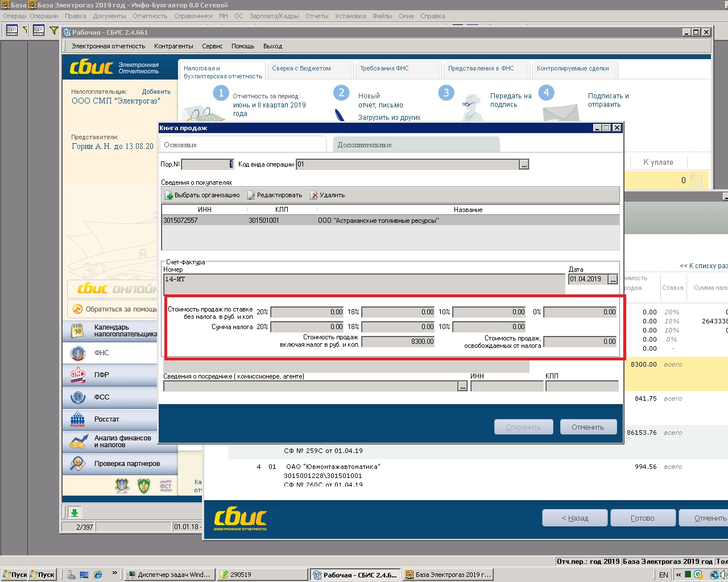The width and height of the screenshot is (728, 582).
Task: Open the посредник selection ellipsis button
Action: [x=462, y=386]
